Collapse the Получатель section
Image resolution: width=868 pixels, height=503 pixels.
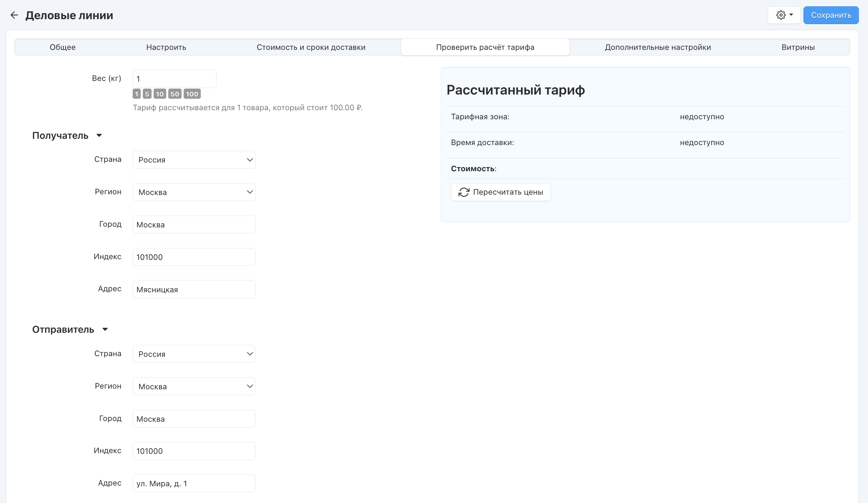(99, 136)
